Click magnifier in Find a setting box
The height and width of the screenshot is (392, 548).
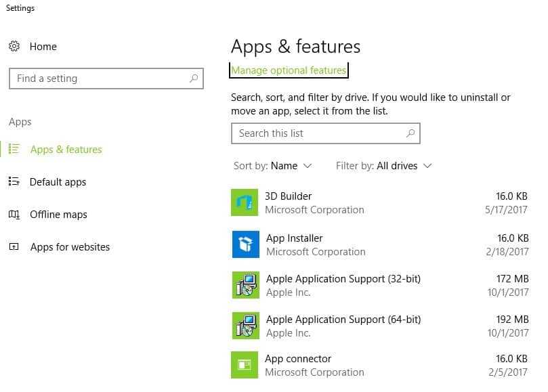[x=194, y=79]
